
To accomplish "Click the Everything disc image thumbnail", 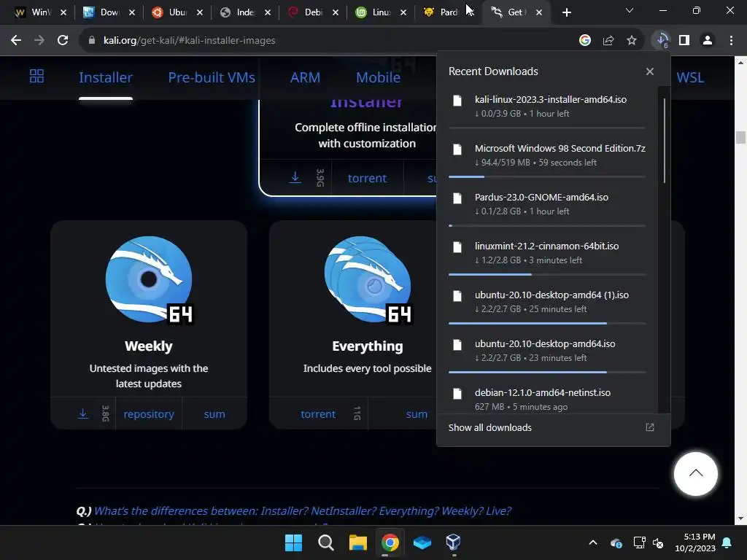I will tap(368, 280).
